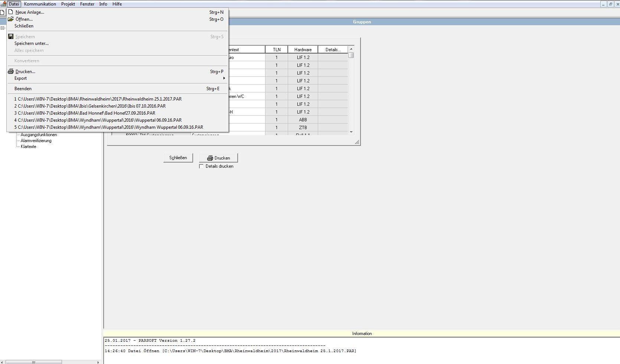Open the Kommunikation menu
620x364 pixels.
pyautogui.click(x=40, y=4)
